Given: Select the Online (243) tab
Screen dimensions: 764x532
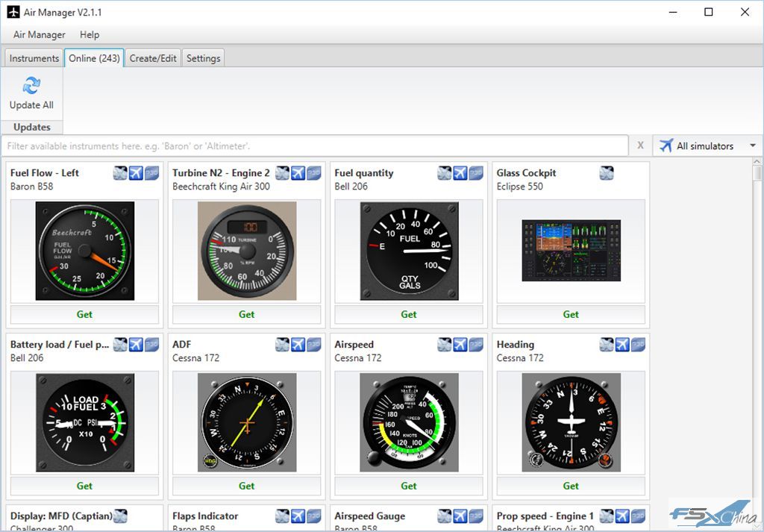Looking at the screenshot, I should (94, 58).
